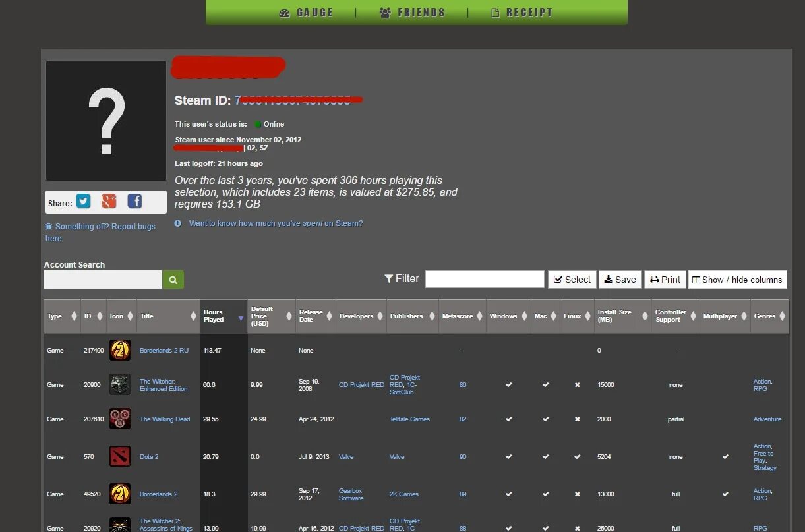Image resolution: width=805 pixels, height=532 pixels.
Task: Sort table by Windows column
Action: coord(508,316)
